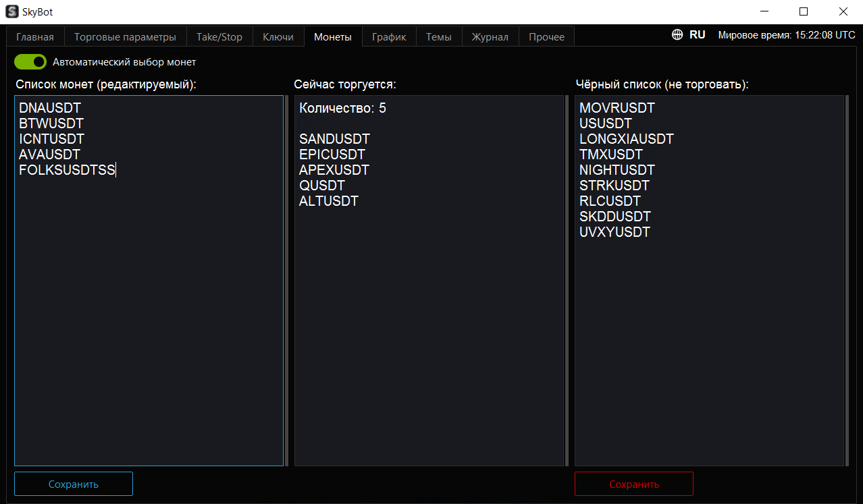Viewport: 863px width, 504px height.
Task: Open the График tab
Action: (x=389, y=37)
